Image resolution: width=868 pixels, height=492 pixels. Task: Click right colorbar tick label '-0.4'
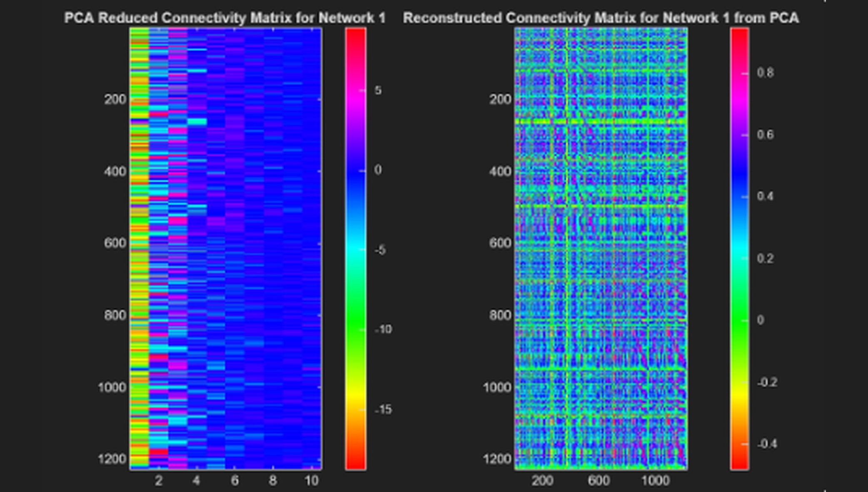click(x=767, y=444)
